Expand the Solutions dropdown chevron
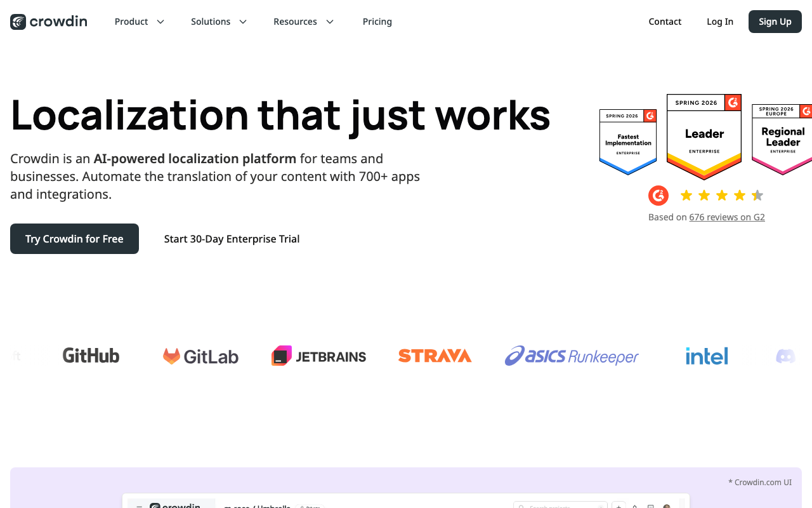This screenshot has width=812, height=508. [x=243, y=22]
